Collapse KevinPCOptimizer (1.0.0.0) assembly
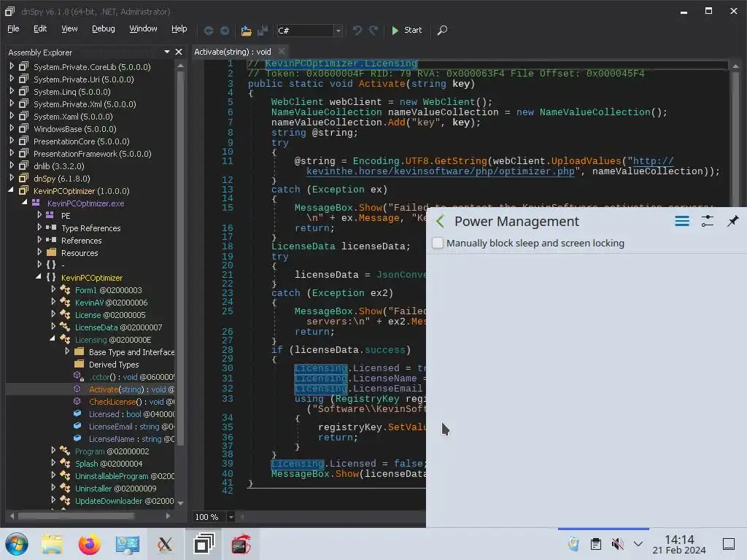The width and height of the screenshot is (747, 560). (x=11, y=190)
